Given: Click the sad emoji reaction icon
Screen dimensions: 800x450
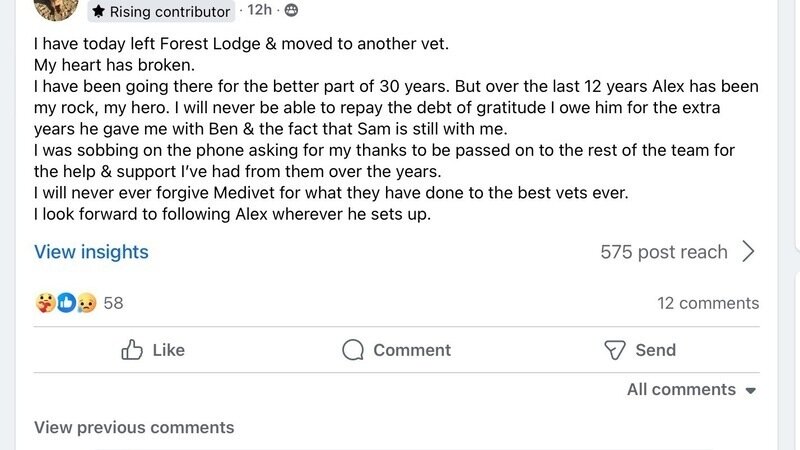Looking at the screenshot, I should (86, 302).
